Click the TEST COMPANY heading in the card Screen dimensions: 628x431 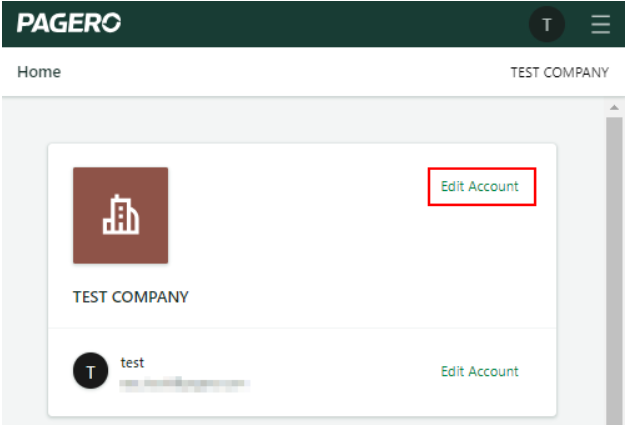(x=131, y=297)
